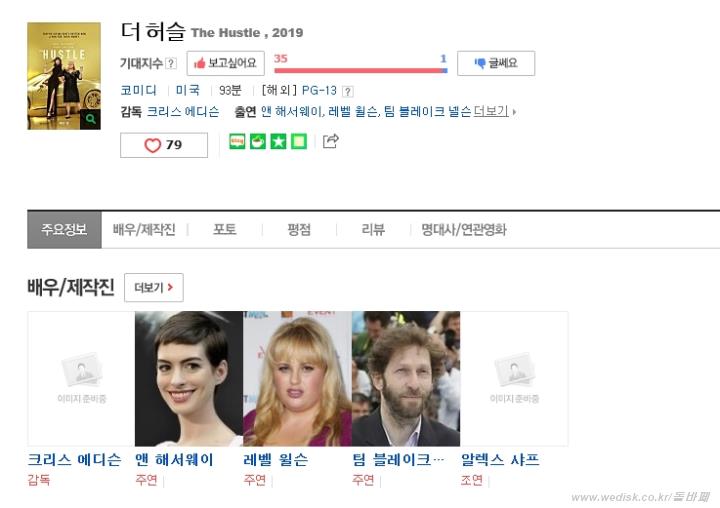Open the 코미디 genre link
This screenshot has width=720, height=508.
138,90
